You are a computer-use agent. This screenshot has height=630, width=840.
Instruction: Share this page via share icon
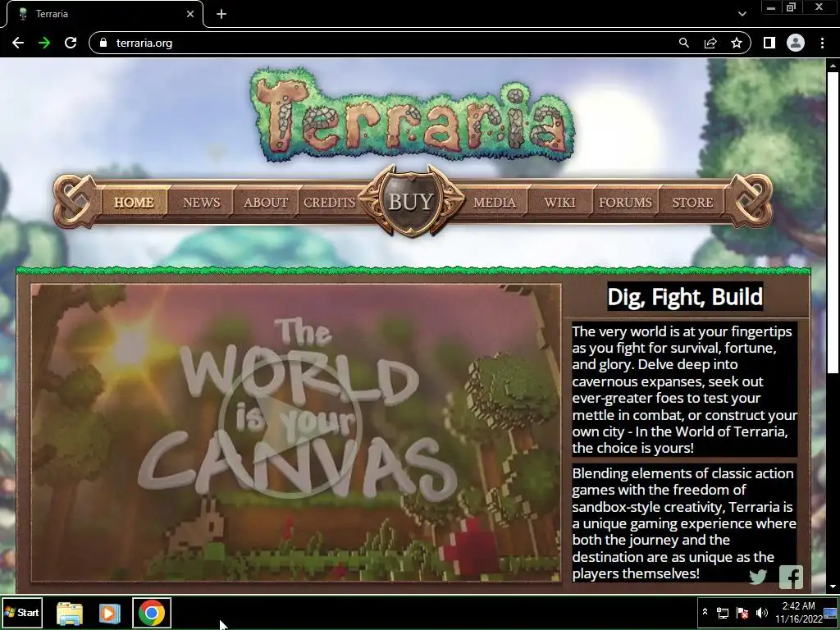coord(710,43)
